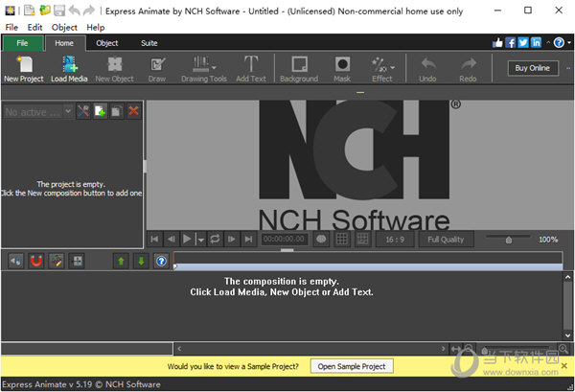Open the green File tab

click(x=22, y=43)
